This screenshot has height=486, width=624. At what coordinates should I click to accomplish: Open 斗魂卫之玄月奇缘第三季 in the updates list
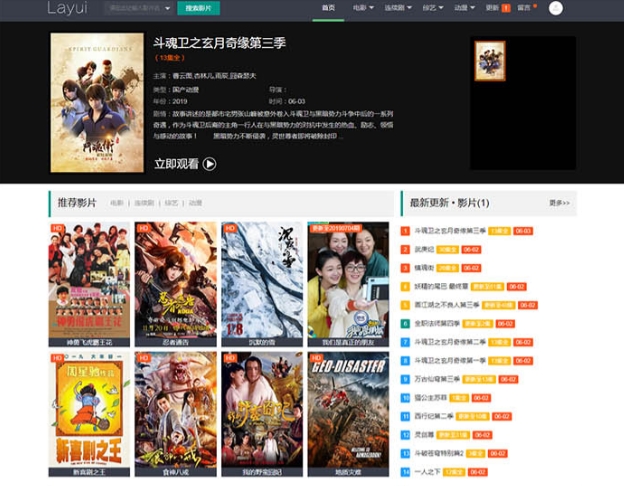450,231
